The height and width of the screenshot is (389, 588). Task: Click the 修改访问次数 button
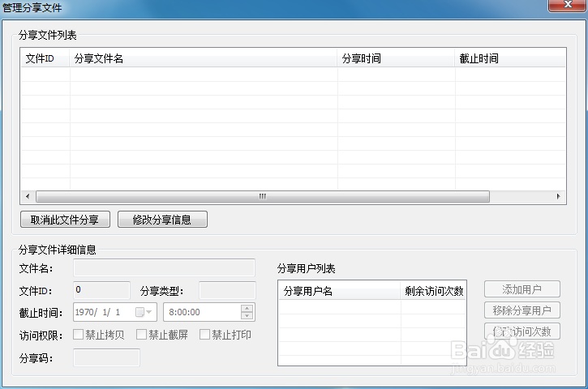coord(522,331)
